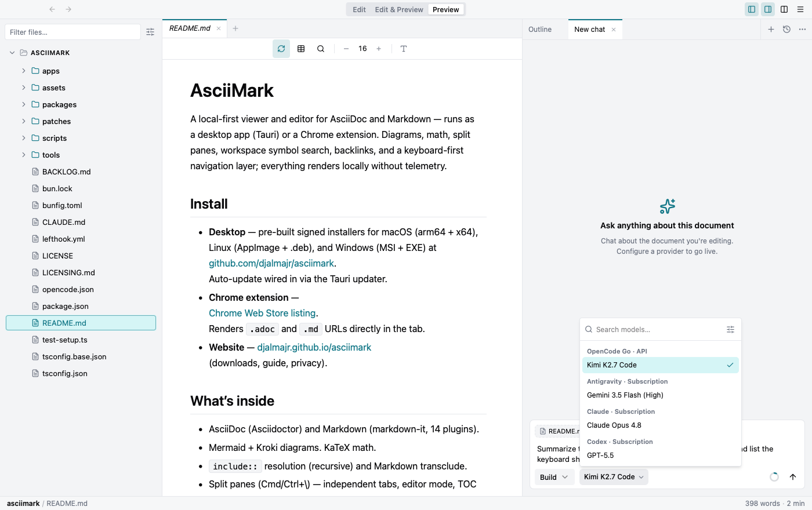The height and width of the screenshot is (510, 812).
Task: Toggle the left file sidebar
Action: [752, 9]
